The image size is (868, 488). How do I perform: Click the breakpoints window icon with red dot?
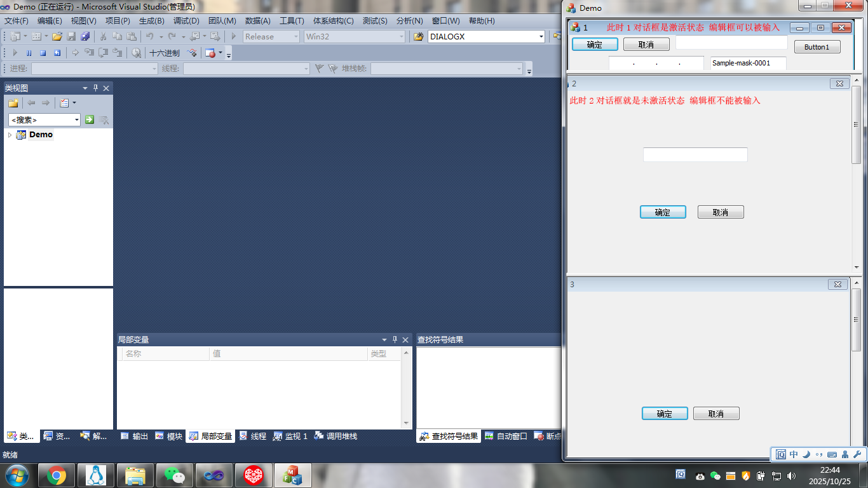pyautogui.click(x=210, y=53)
